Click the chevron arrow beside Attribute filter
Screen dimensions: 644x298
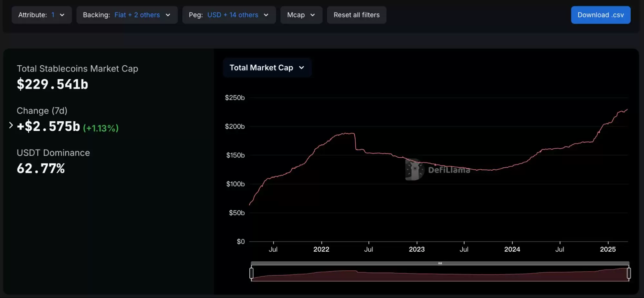pyautogui.click(x=62, y=15)
